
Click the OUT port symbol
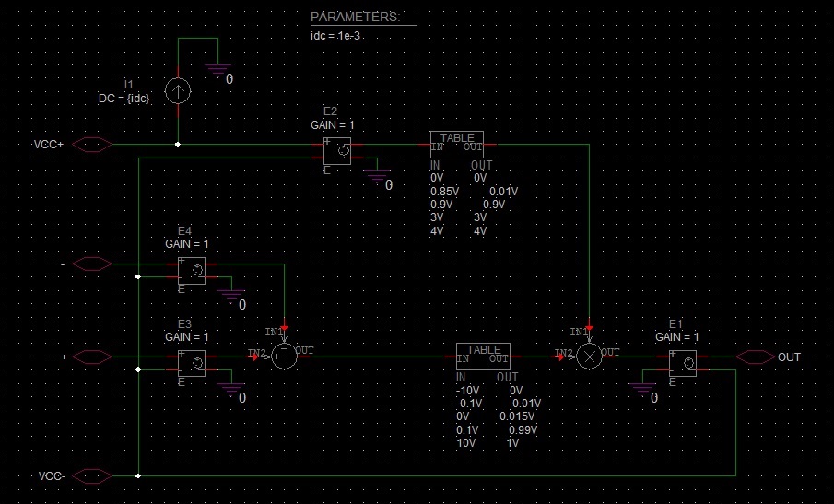(756, 357)
